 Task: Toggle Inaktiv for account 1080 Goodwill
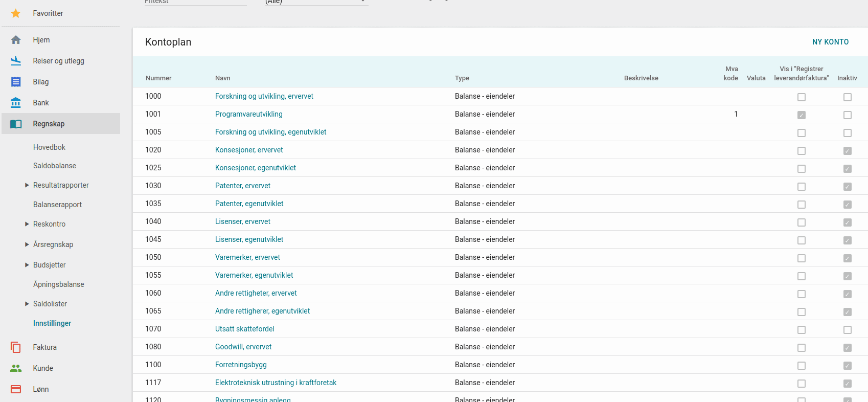(x=848, y=348)
